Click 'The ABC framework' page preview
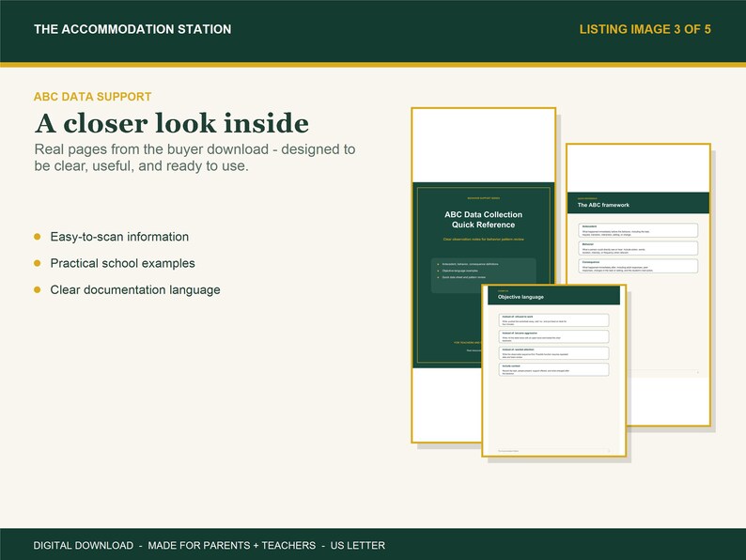 coord(639,285)
